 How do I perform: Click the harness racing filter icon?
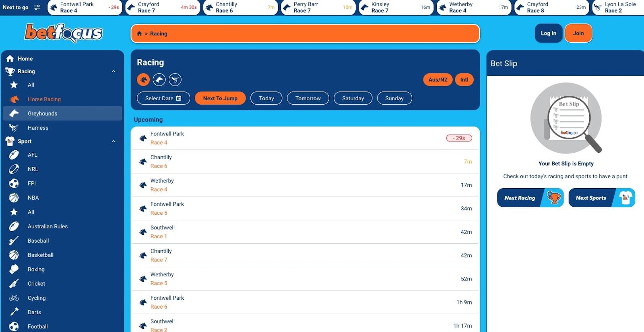(x=175, y=80)
